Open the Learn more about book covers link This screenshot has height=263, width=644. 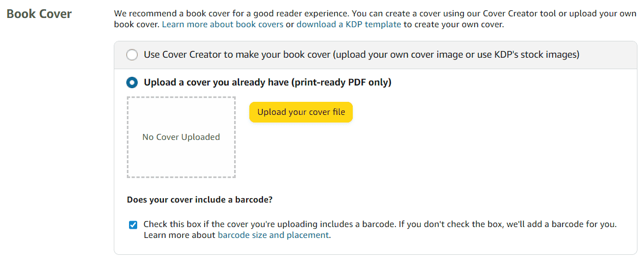223,25
